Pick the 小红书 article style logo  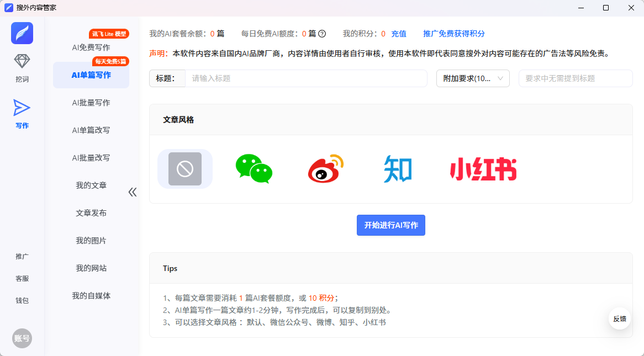(483, 169)
